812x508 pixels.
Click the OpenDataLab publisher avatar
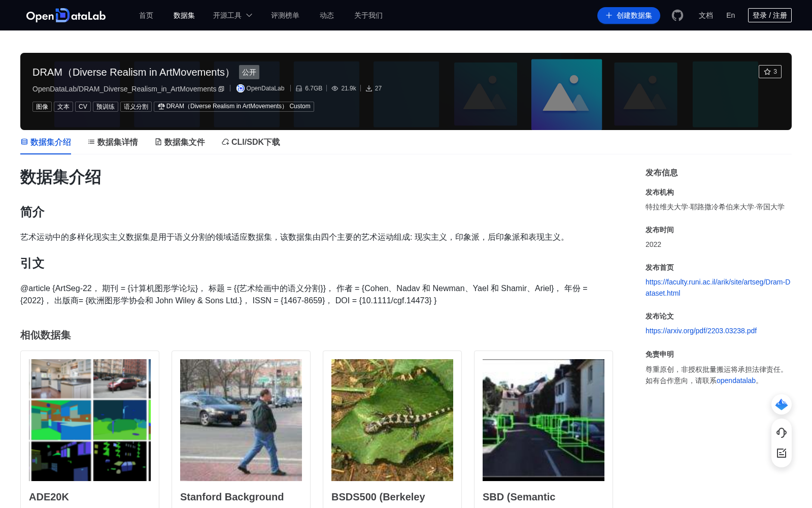click(x=241, y=88)
